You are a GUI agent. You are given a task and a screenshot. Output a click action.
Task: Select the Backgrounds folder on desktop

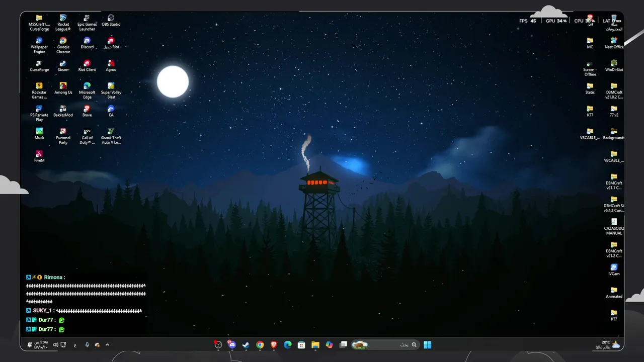pyautogui.click(x=614, y=134)
